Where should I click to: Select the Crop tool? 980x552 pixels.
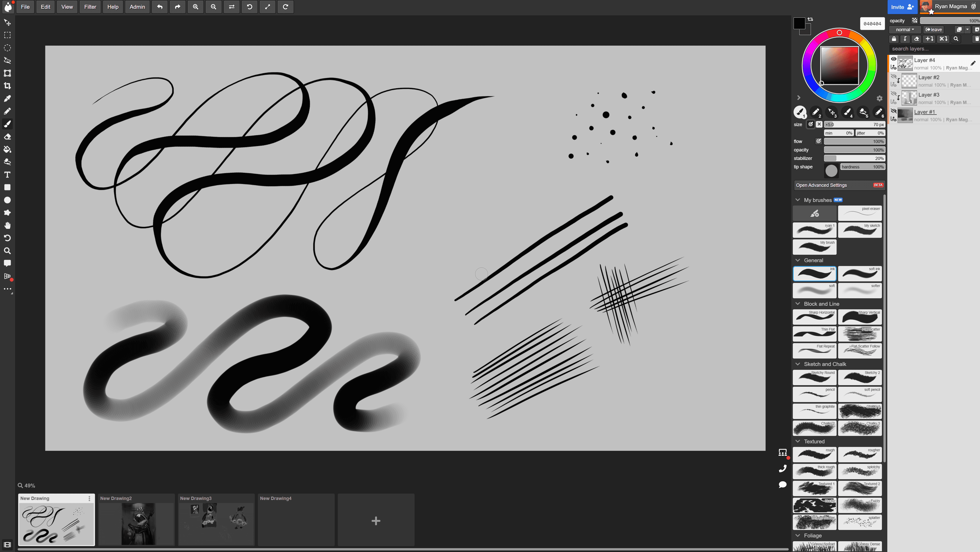click(x=7, y=86)
